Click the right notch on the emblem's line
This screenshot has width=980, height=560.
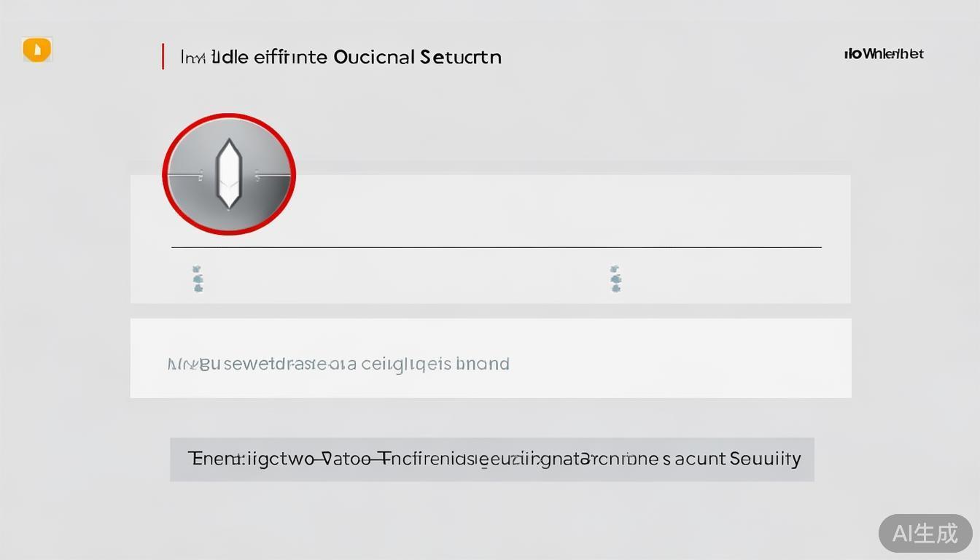(x=257, y=175)
